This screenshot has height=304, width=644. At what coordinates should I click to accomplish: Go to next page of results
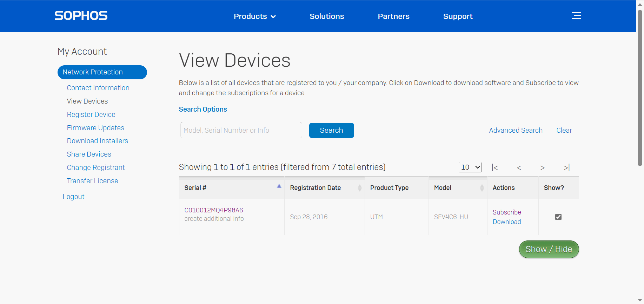pyautogui.click(x=543, y=168)
